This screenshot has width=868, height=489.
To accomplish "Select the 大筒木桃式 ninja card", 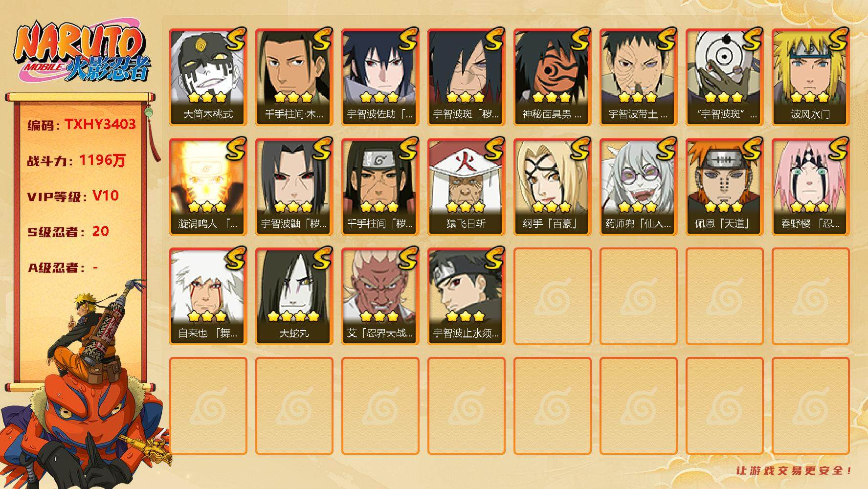I will [x=208, y=77].
